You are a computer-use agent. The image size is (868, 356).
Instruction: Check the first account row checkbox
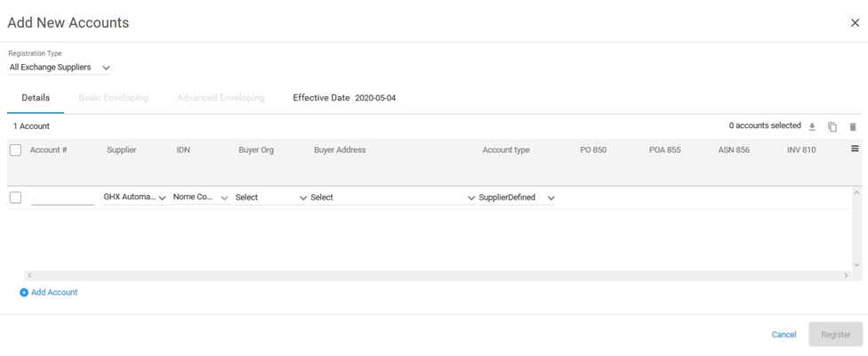[15, 198]
